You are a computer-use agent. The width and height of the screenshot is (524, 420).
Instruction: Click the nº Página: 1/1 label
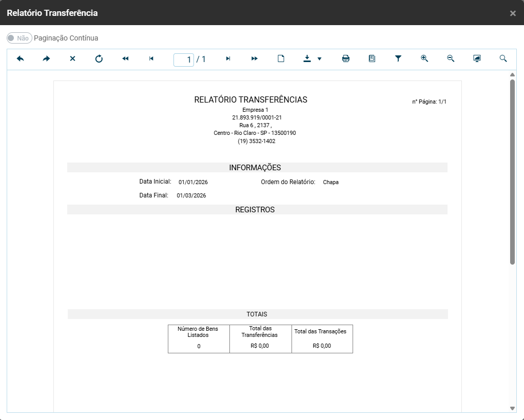click(x=429, y=102)
